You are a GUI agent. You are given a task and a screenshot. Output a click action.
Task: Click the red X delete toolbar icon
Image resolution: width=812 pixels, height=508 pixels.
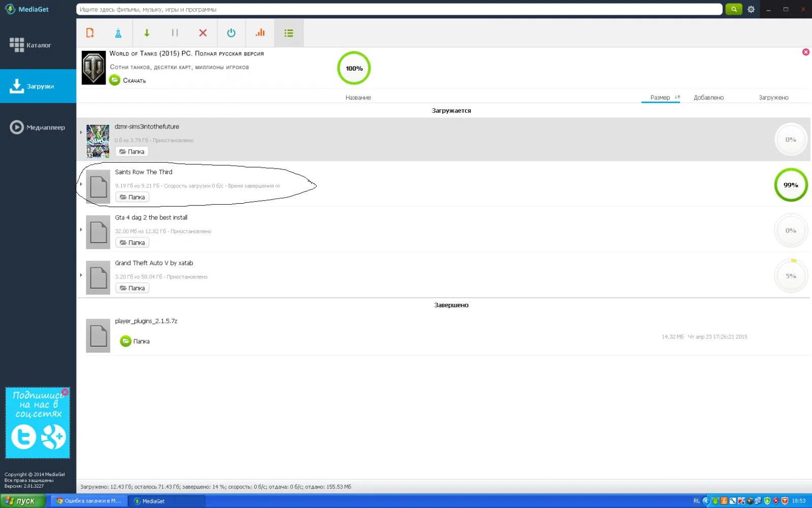click(203, 33)
